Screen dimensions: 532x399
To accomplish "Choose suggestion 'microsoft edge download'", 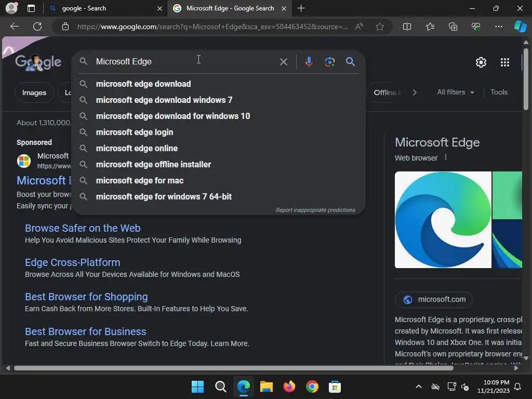I will [x=219, y=84].
